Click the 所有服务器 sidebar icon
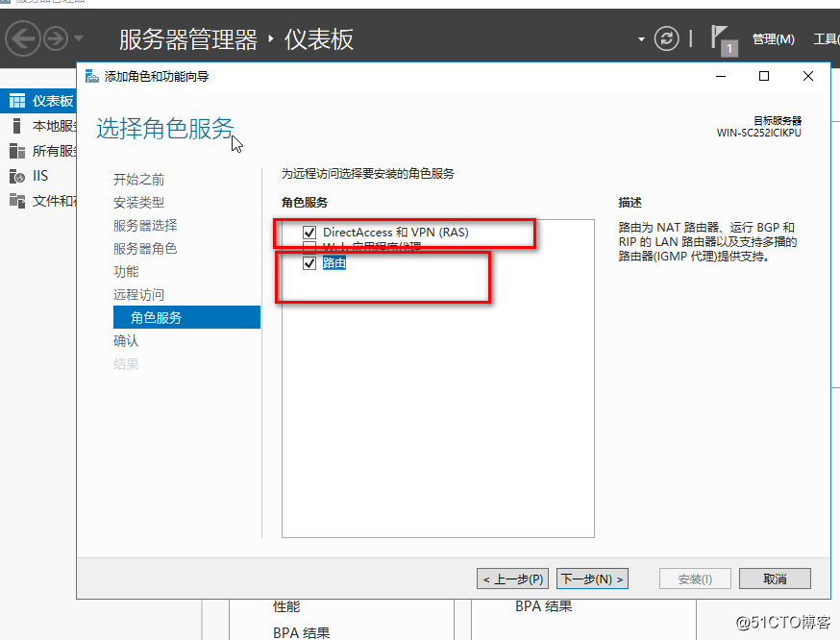The width and height of the screenshot is (840, 640). pos(17,151)
